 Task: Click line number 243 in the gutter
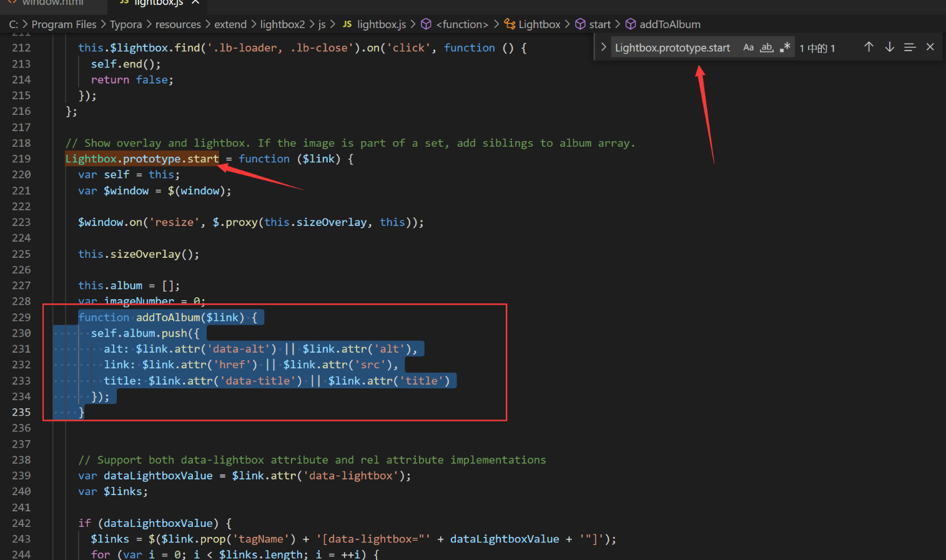tap(21, 539)
